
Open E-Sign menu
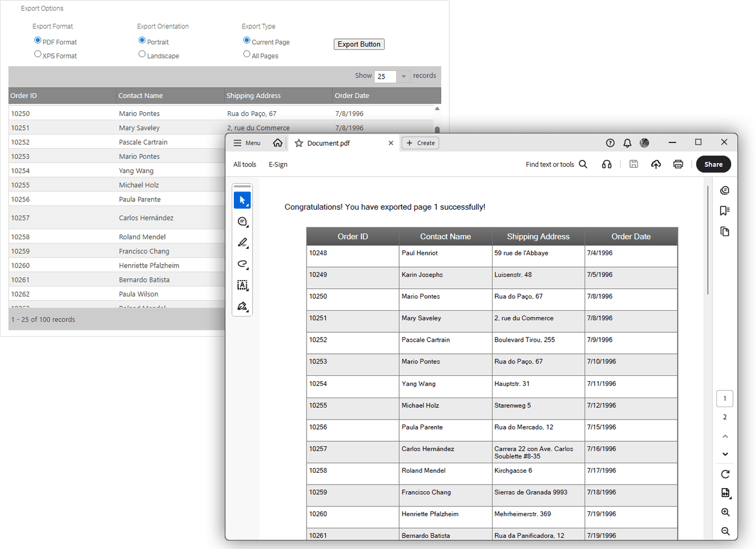click(x=278, y=164)
